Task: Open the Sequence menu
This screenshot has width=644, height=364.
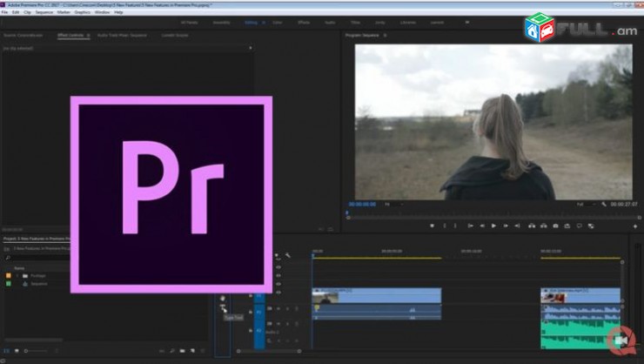Action: [x=44, y=12]
